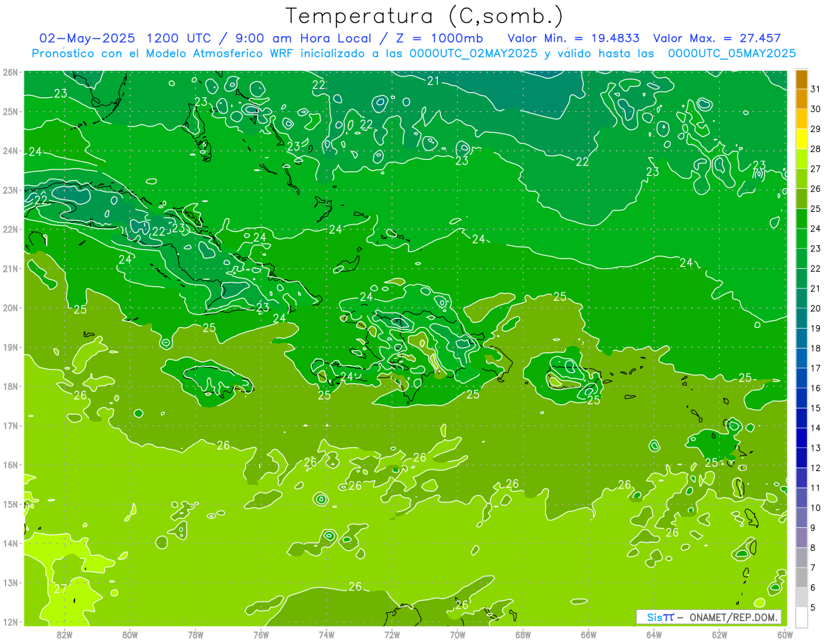Click the 15 value on the color scale
834x644 pixels.
[815, 408]
